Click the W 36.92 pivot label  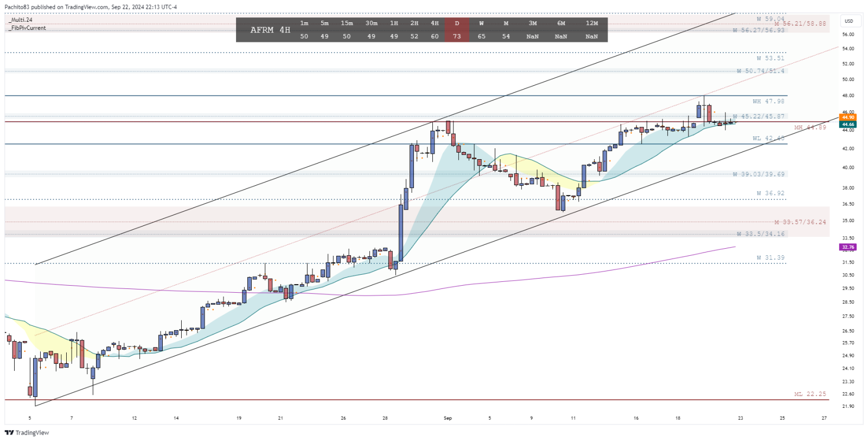point(771,193)
